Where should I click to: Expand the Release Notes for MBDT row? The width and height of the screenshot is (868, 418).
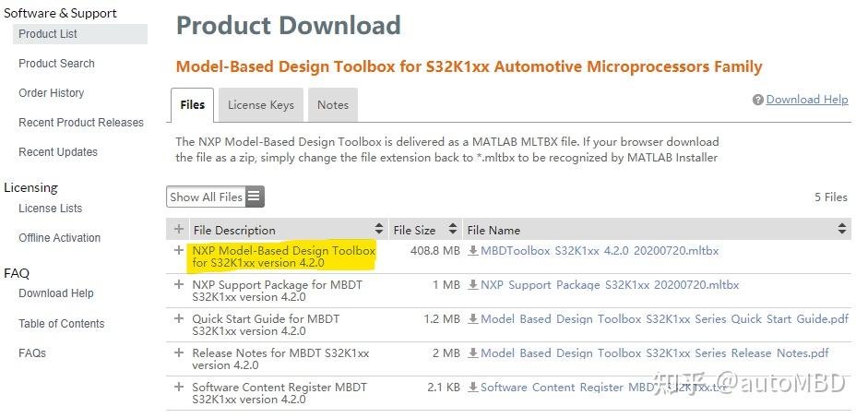click(178, 352)
